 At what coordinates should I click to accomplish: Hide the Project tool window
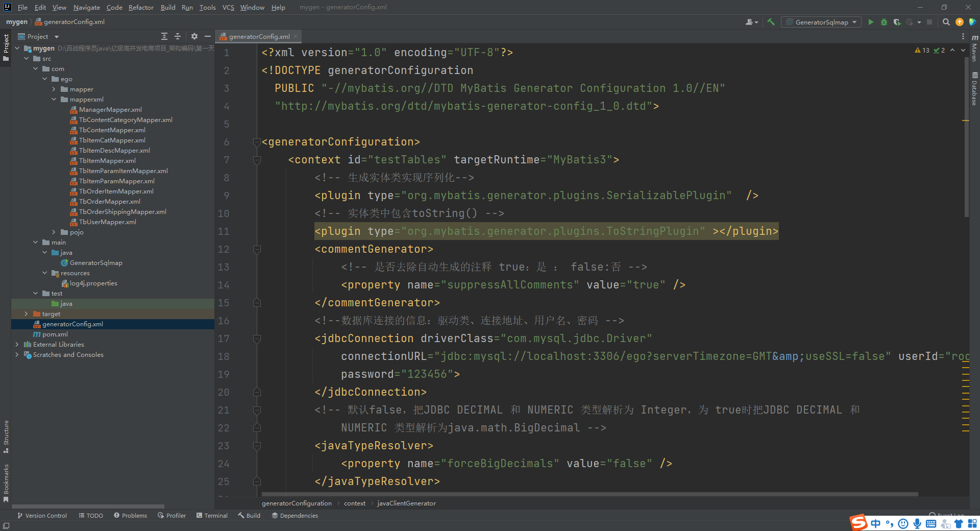207,36
